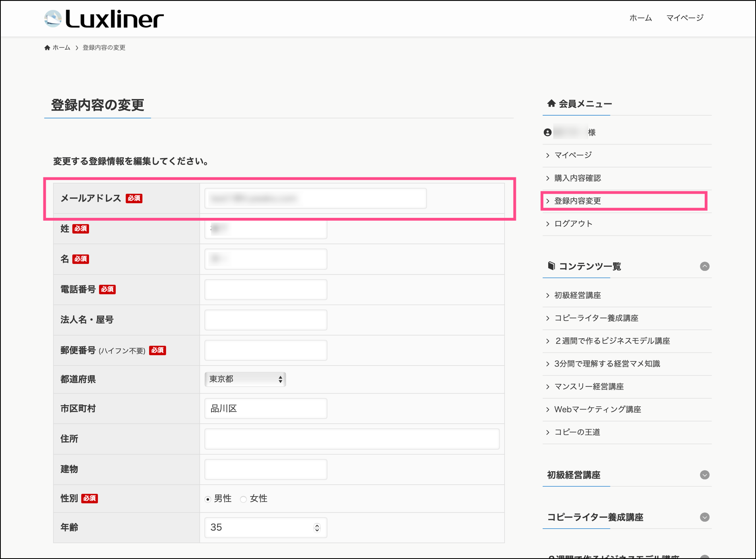Open マイページ in the top navigation
The width and height of the screenshot is (756, 559).
[x=684, y=18]
